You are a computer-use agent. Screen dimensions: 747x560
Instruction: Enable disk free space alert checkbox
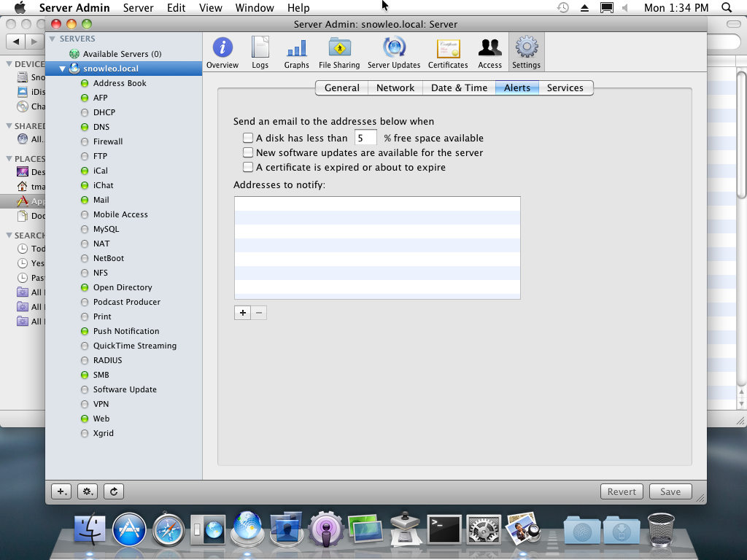click(x=248, y=138)
